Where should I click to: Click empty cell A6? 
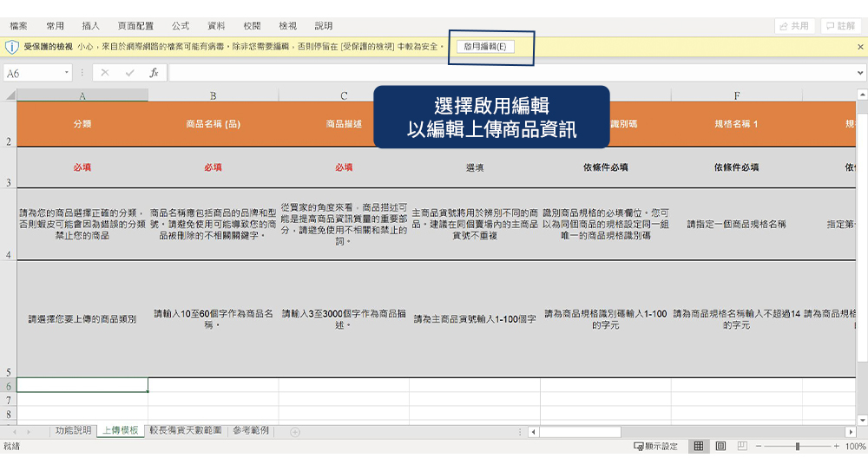pos(82,385)
